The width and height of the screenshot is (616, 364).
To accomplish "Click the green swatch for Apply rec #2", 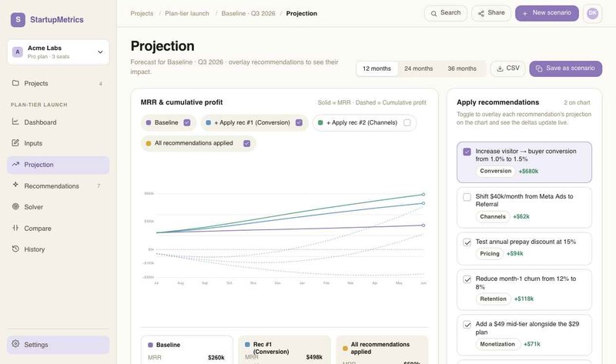I will click(320, 122).
